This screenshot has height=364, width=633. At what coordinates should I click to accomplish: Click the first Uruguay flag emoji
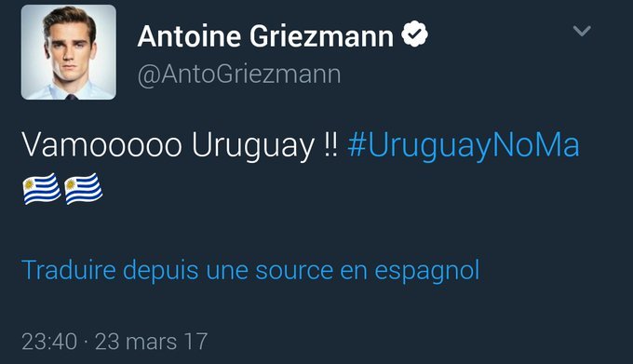[42, 189]
